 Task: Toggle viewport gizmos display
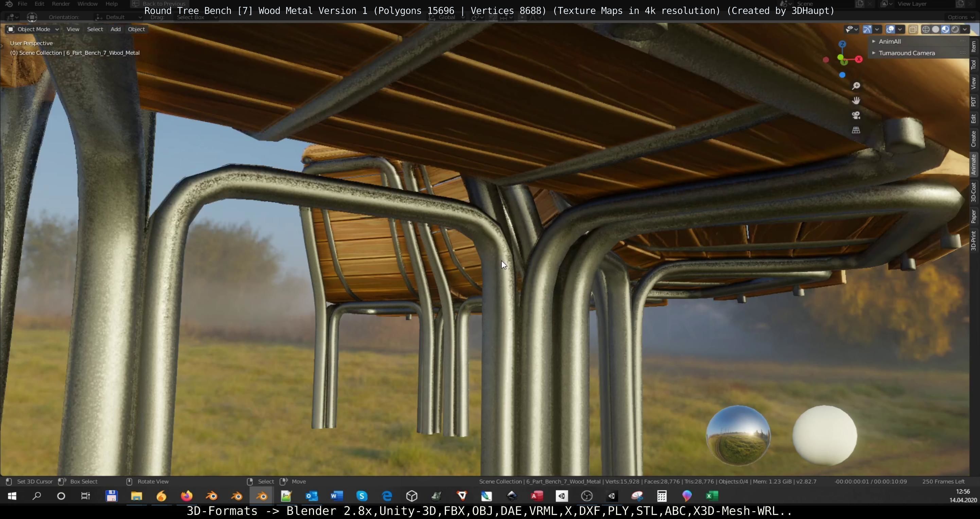[867, 29]
